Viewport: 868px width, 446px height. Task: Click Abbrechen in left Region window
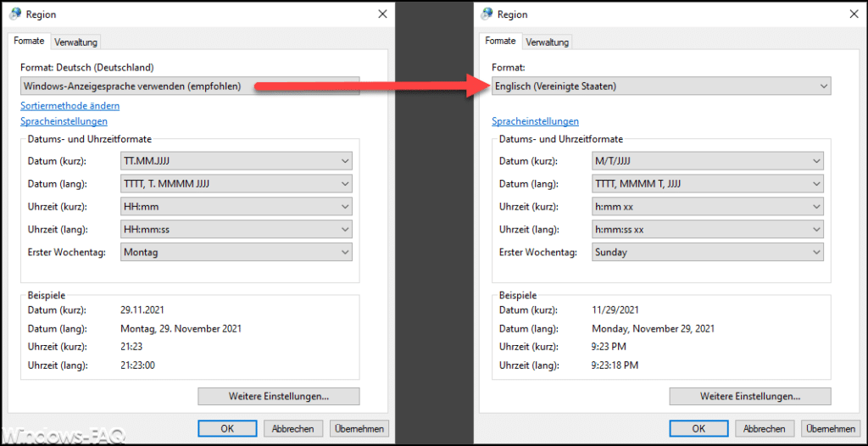click(293, 428)
